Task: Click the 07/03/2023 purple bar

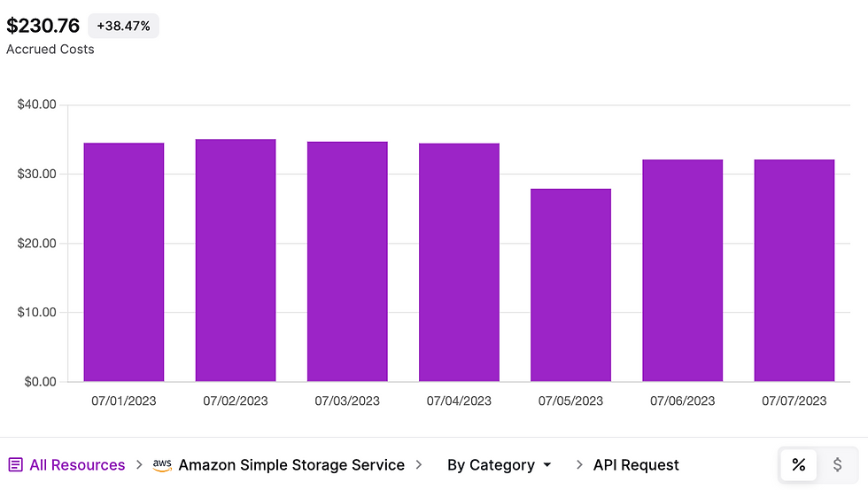Action: 347,261
